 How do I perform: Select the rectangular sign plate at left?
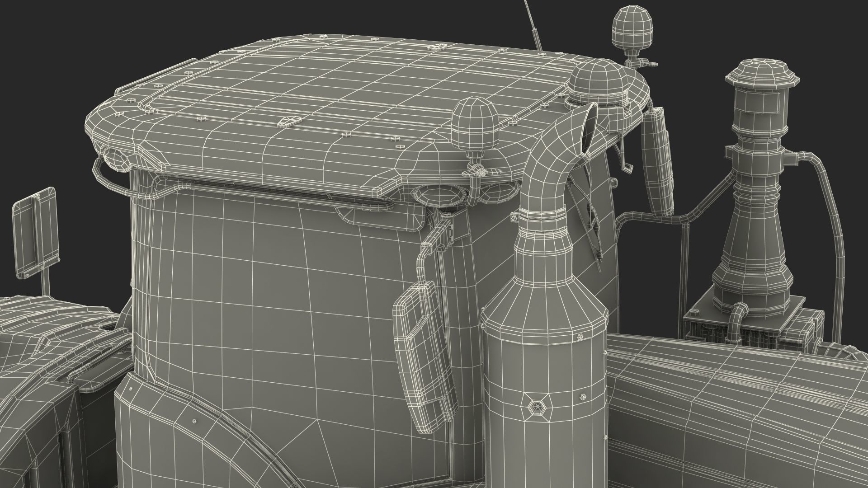(x=36, y=233)
